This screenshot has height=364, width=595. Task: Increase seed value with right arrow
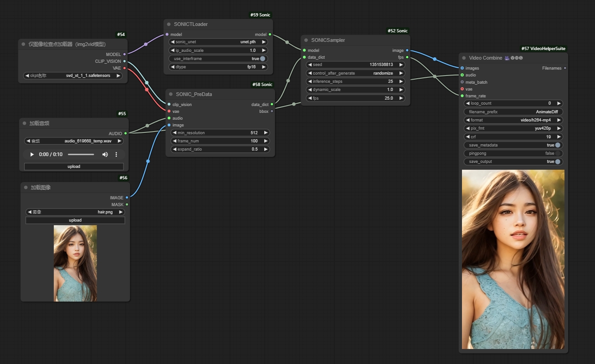[401, 65]
